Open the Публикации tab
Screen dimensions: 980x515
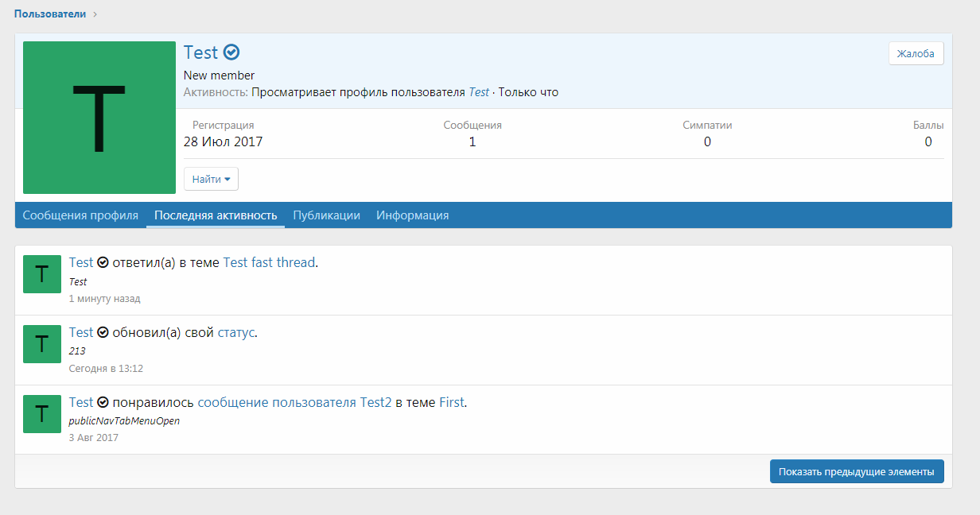click(326, 215)
